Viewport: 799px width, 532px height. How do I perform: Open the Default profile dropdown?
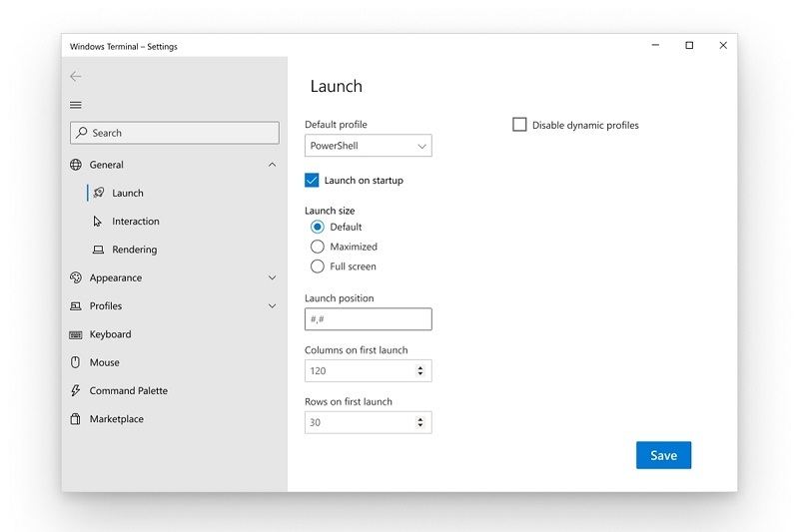[x=368, y=146]
